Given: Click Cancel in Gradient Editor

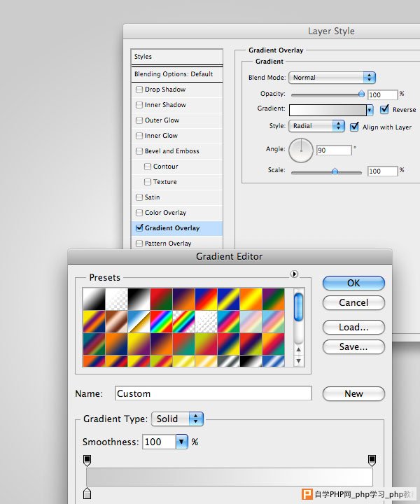Looking at the screenshot, I should [353, 303].
